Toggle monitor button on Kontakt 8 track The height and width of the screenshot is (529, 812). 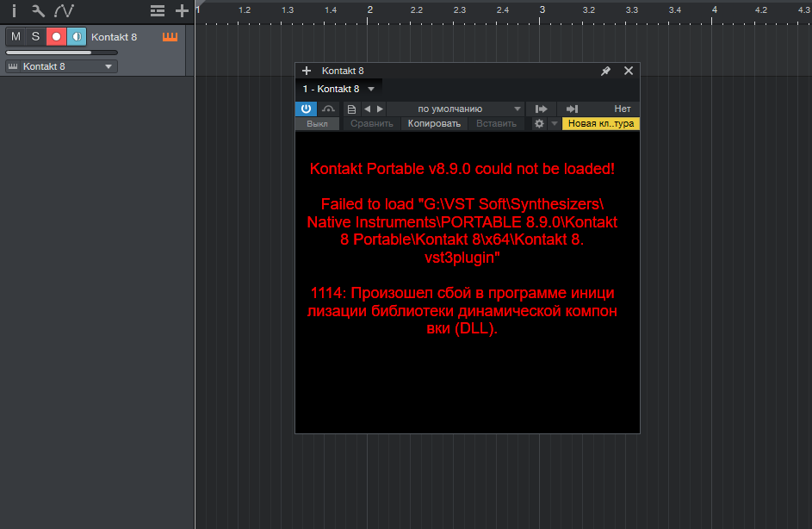click(77, 36)
